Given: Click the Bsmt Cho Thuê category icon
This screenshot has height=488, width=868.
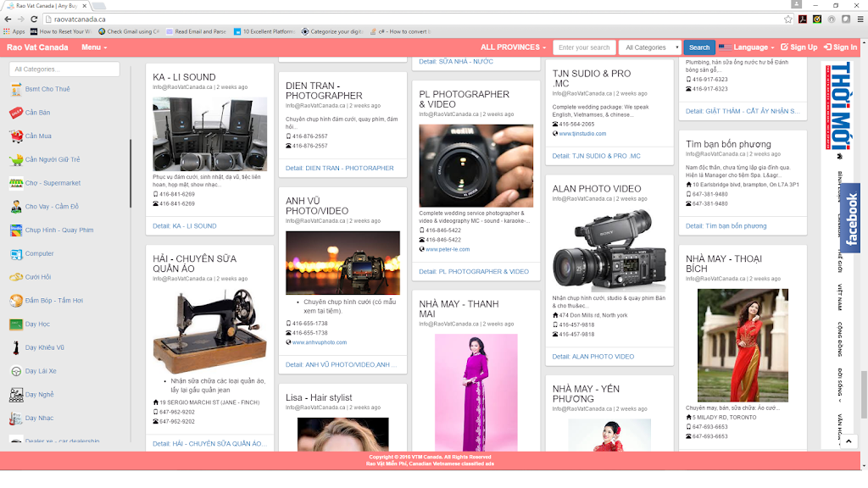Looking at the screenshot, I should coord(16,89).
